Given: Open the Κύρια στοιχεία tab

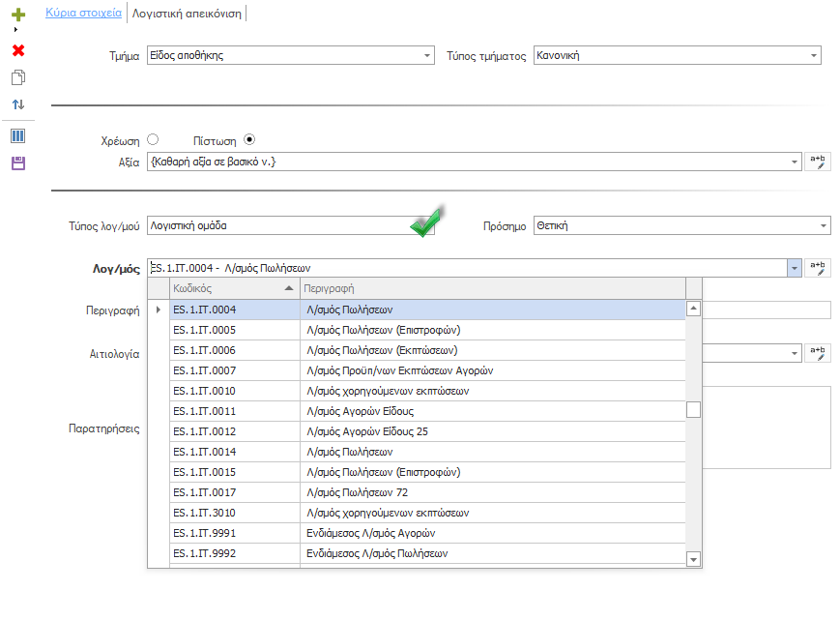Looking at the screenshot, I should pyautogui.click(x=83, y=13).
